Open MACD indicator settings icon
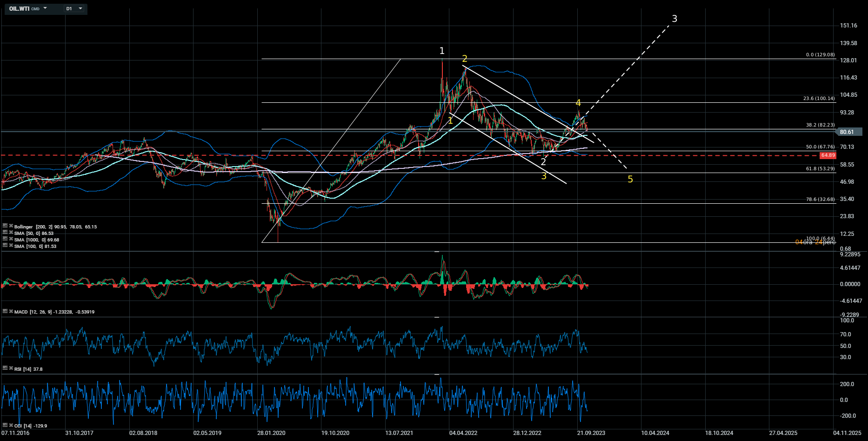 pyautogui.click(x=5, y=311)
